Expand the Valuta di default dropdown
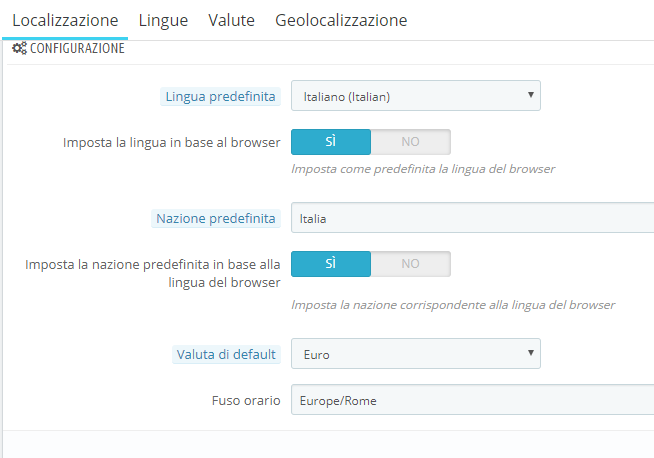This screenshot has width=654, height=458. click(x=415, y=354)
